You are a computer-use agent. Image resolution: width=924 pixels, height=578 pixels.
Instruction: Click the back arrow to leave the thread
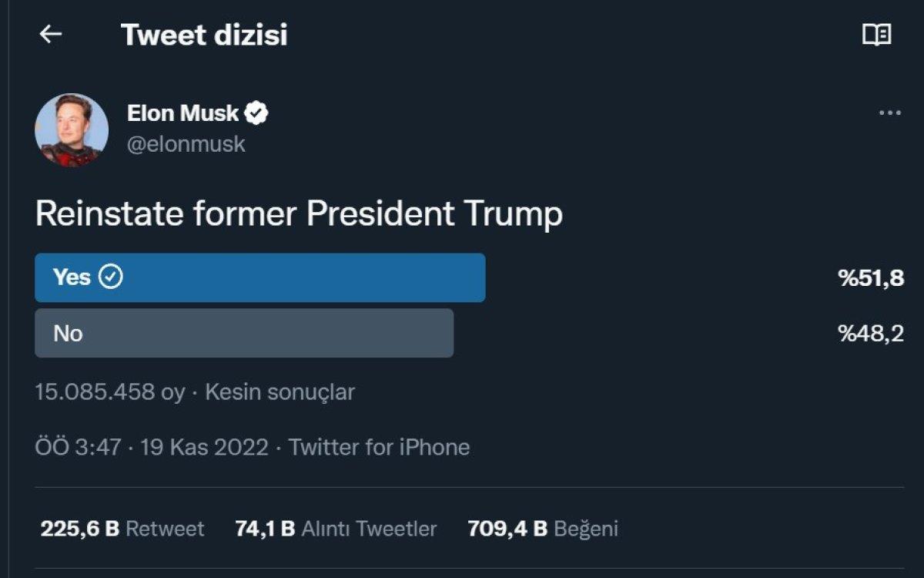(50, 35)
